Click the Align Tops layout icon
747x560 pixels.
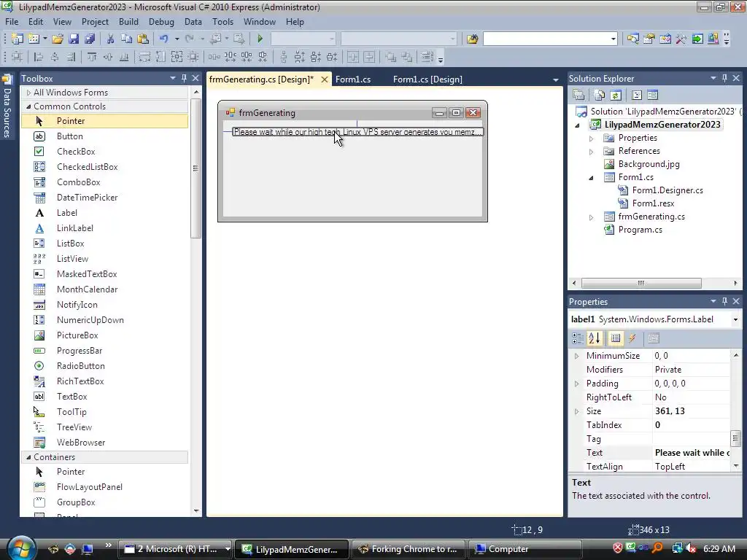point(92,57)
